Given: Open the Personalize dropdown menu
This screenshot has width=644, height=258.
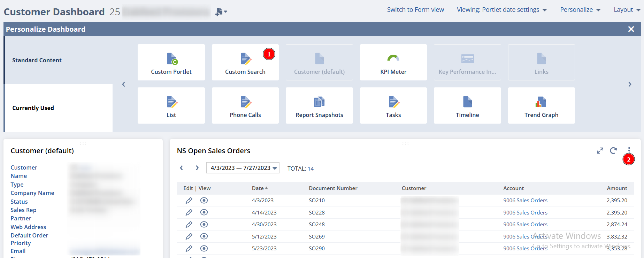Looking at the screenshot, I should coord(580,10).
